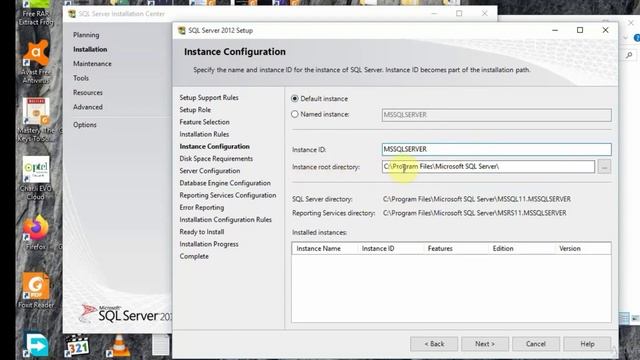Open Tools in Installation Center
640x360 pixels.
[x=81, y=78]
